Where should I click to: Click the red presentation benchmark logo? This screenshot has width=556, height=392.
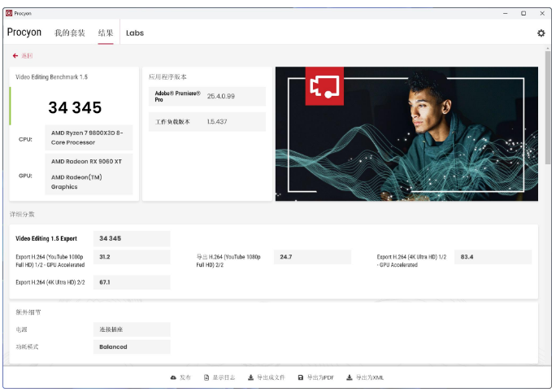[x=324, y=86]
